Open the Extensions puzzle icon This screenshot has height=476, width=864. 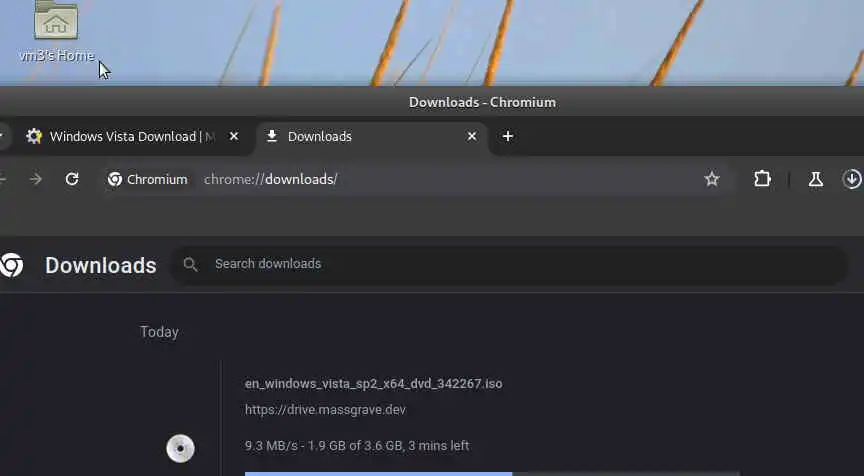click(x=762, y=179)
